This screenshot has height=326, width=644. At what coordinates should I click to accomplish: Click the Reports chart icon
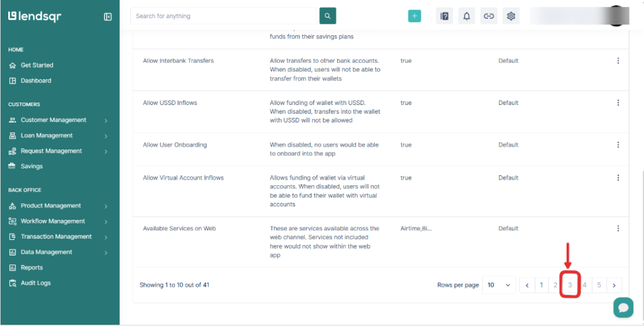13,268
